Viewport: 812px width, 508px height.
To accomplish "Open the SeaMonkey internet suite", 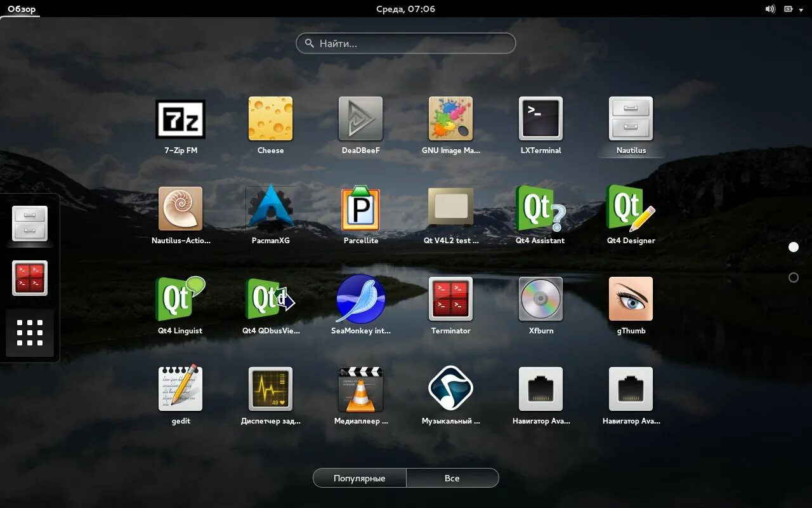I will [360, 298].
